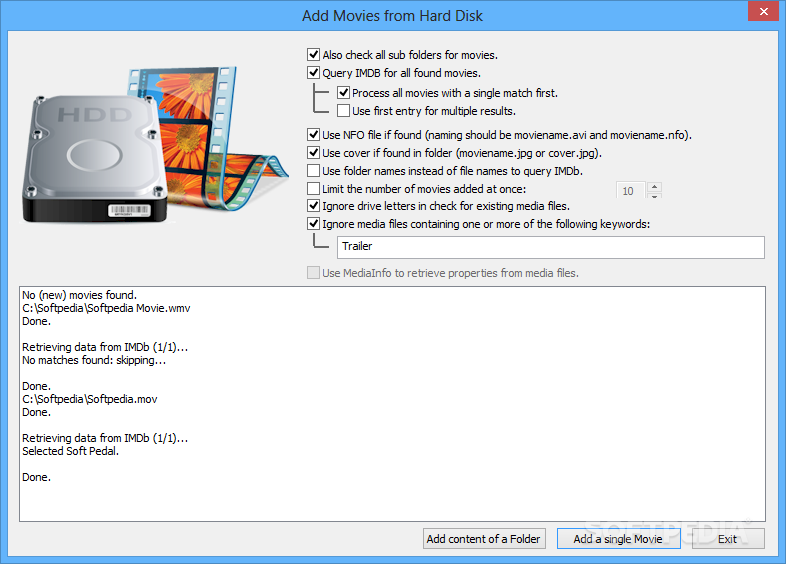Uncheck Ignore media files containing keywords

[313, 224]
